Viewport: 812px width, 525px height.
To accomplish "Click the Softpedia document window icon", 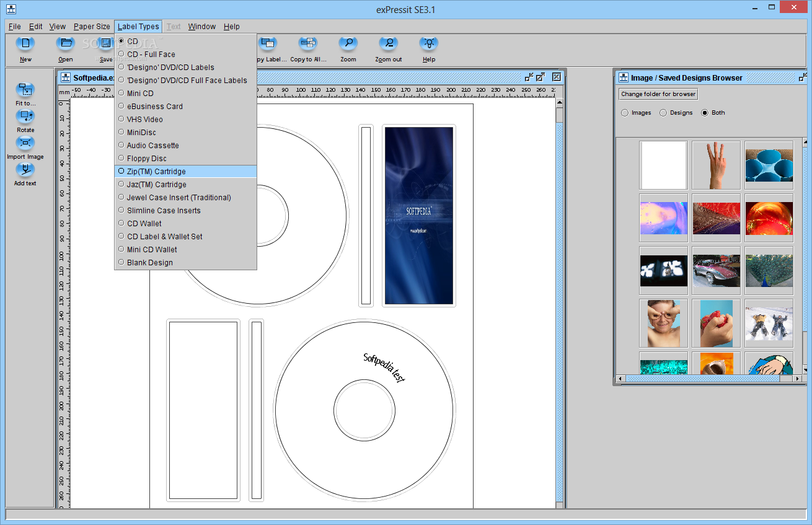I will tap(65, 77).
